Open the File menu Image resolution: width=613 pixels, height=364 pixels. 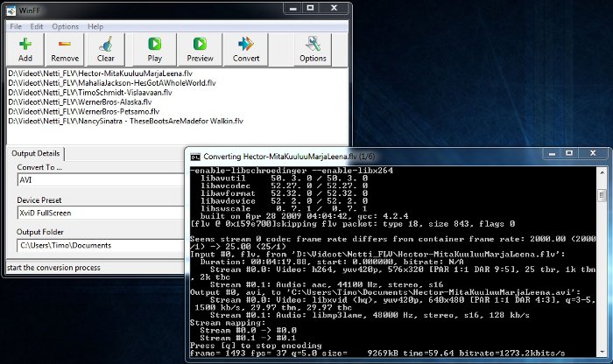pyautogui.click(x=16, y=26)
